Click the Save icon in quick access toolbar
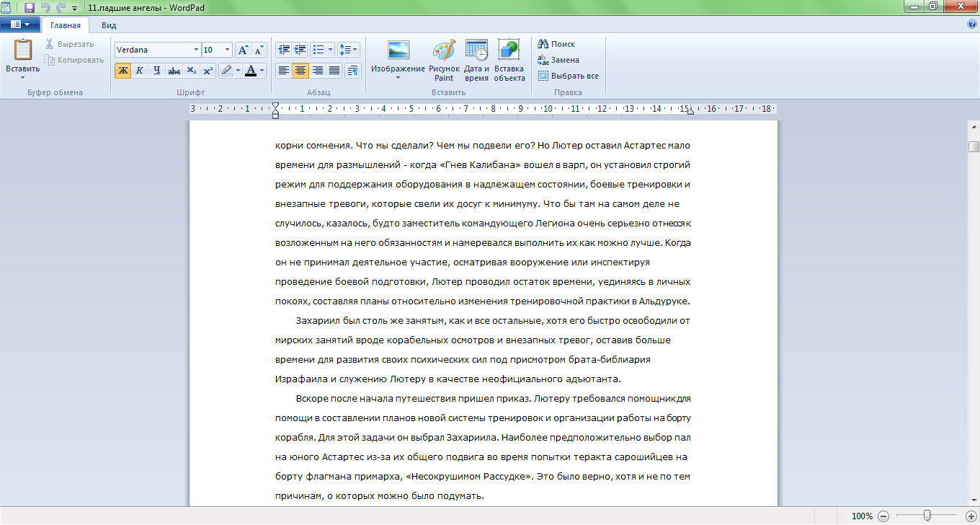 [x=29, y=7]
